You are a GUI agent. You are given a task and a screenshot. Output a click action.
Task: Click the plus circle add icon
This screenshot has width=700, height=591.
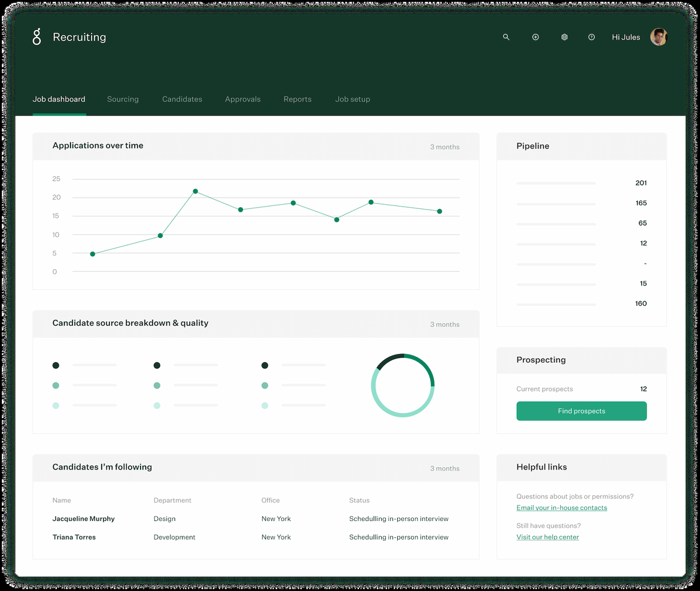(535, 37)
